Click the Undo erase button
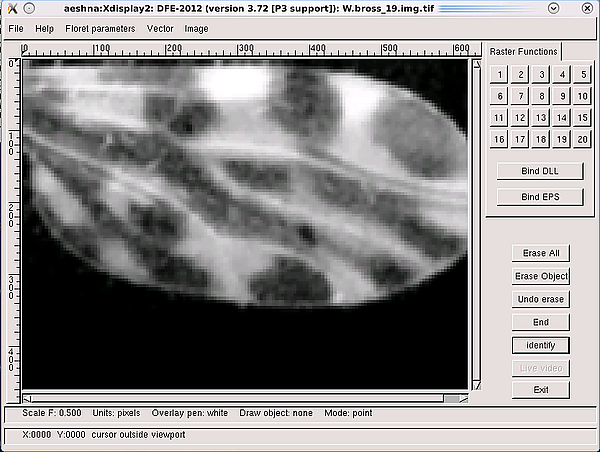The image size is (600, 452). (x=540, y=299)
